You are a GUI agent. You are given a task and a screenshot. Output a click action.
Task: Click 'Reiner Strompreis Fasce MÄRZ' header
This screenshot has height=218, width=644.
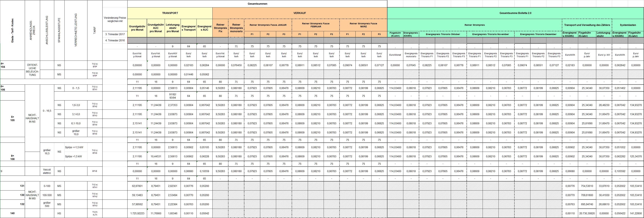coord(363,25)
